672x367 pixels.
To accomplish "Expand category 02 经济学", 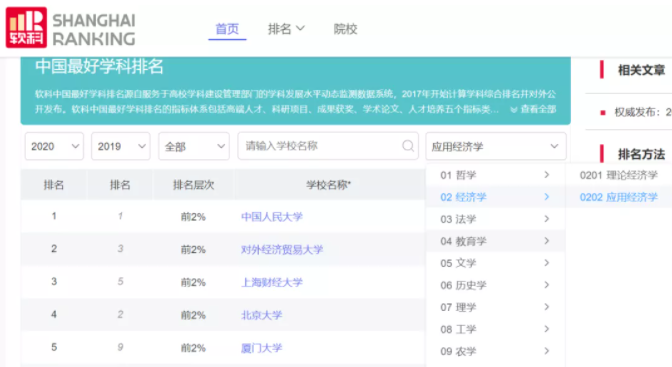I will click(495, 197).
